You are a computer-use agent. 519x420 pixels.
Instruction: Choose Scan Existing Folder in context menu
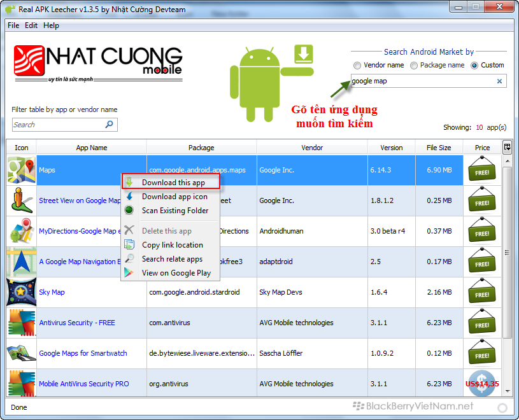coord(171,211)
